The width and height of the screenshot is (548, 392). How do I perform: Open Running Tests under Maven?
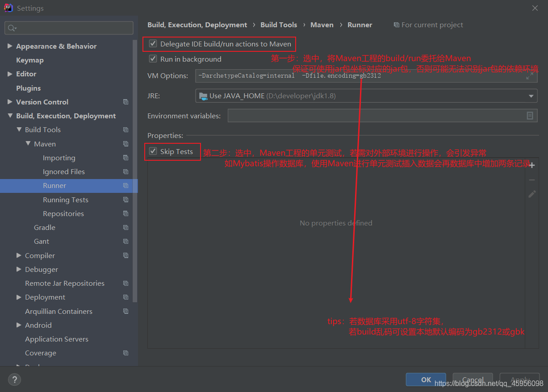click(x=66, y=200)
